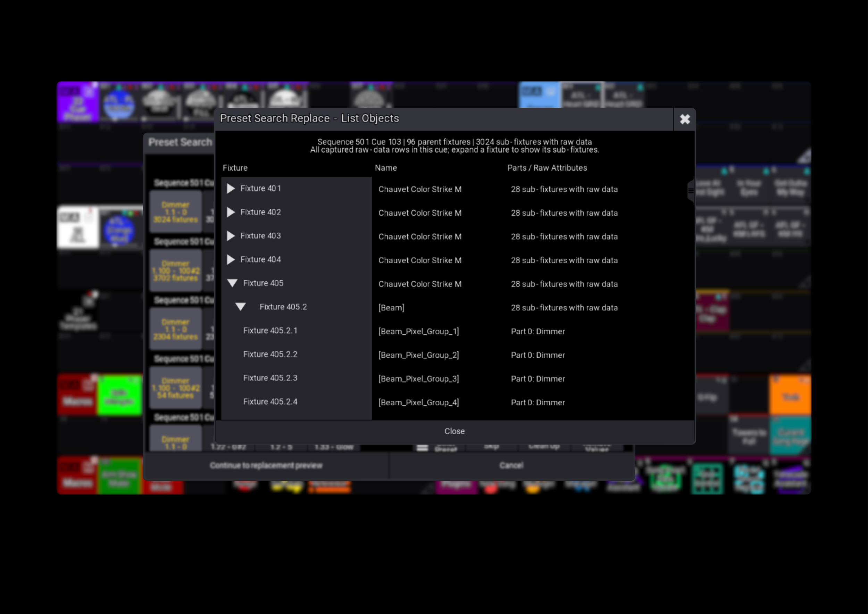
Task: Click Dimmer 2304 fixtures preset tile
Action: click(175, 329)
